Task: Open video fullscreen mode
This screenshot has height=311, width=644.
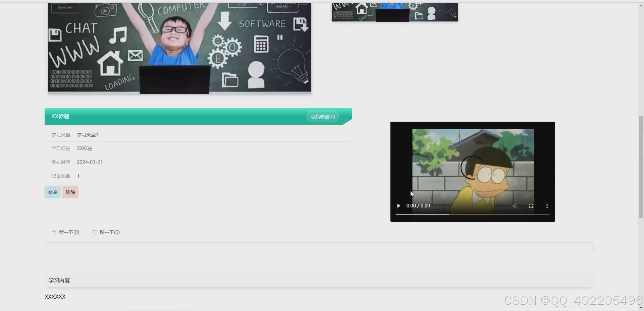Action: pos(531,206)
